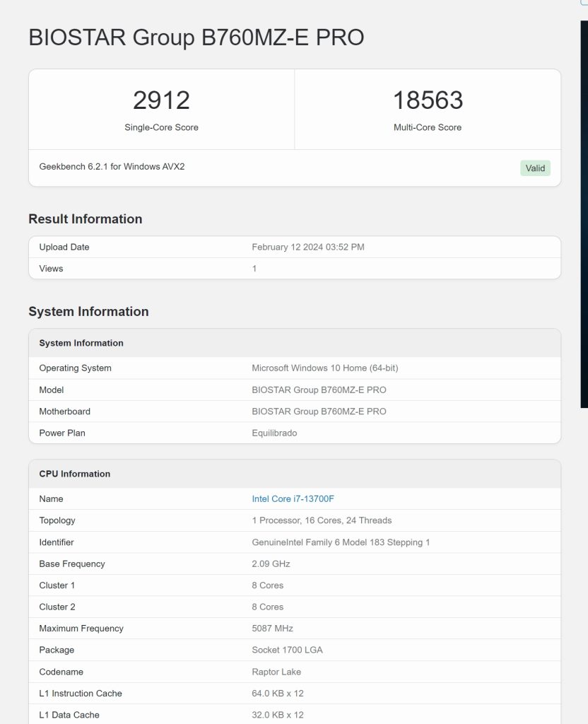This screenshot has height=724, width=588.
Task: Click the Operating System label
Action: coord(75,368)
